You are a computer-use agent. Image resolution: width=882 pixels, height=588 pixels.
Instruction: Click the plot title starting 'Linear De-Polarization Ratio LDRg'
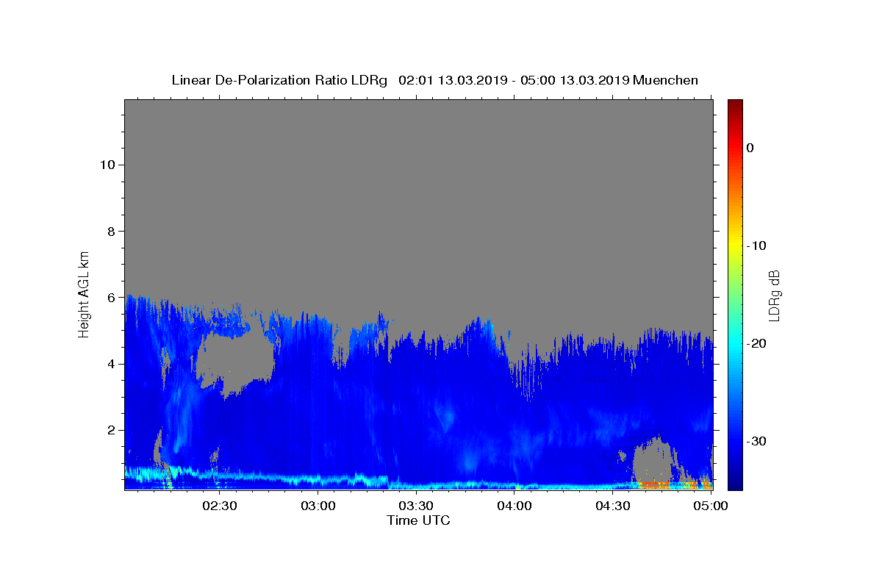coord(434,80)
